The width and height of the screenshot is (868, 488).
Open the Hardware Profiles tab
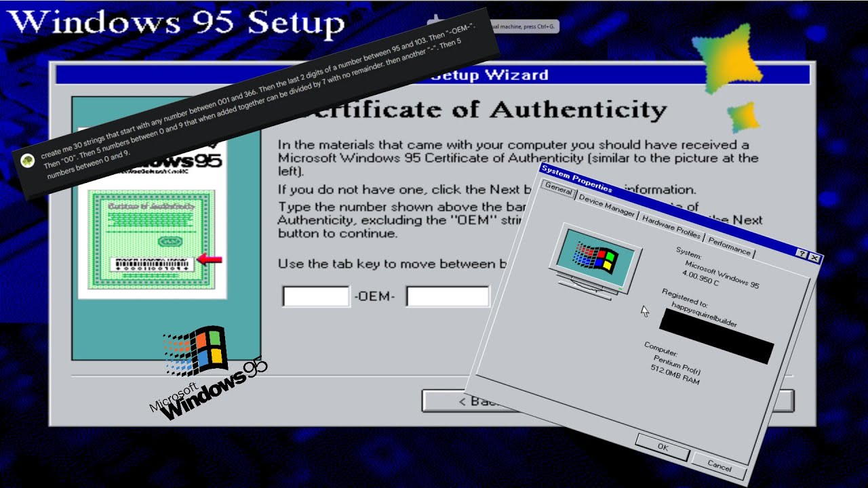click(x=671, y=226)
